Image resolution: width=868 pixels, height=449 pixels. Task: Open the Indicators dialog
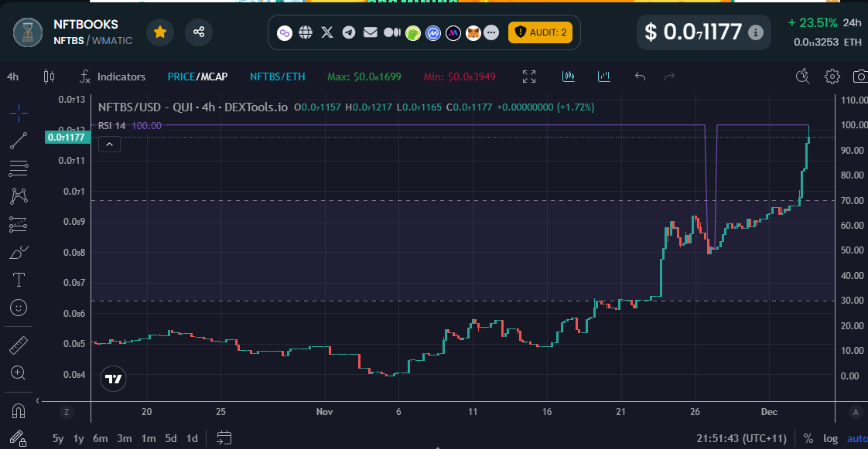112,77
